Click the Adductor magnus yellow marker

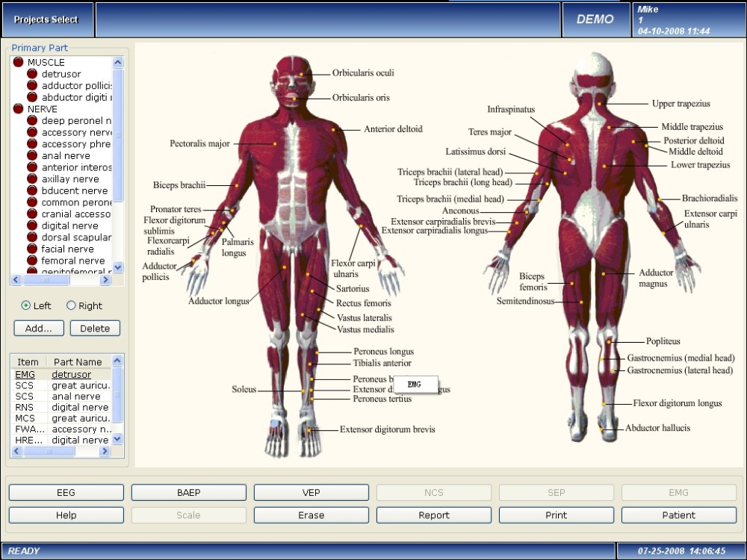click(x=603, y=274)
